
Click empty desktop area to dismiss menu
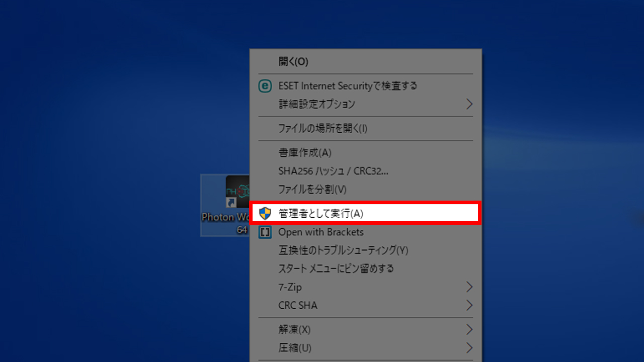(x=101, y=126)
